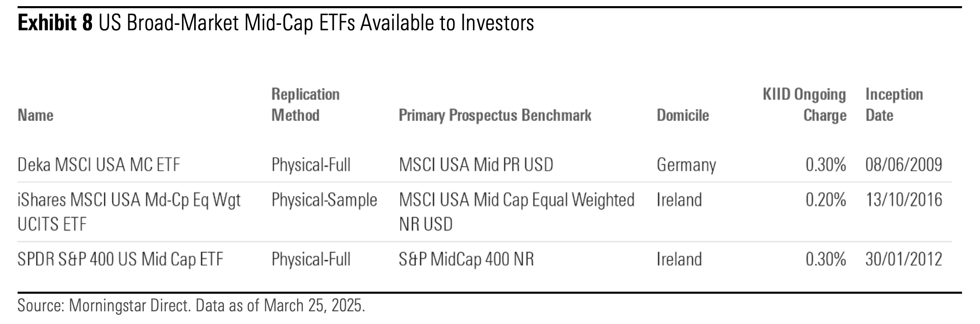This screenshot has height=324, width=980.
Task: Click the Domicile column header
Action: 682,115
